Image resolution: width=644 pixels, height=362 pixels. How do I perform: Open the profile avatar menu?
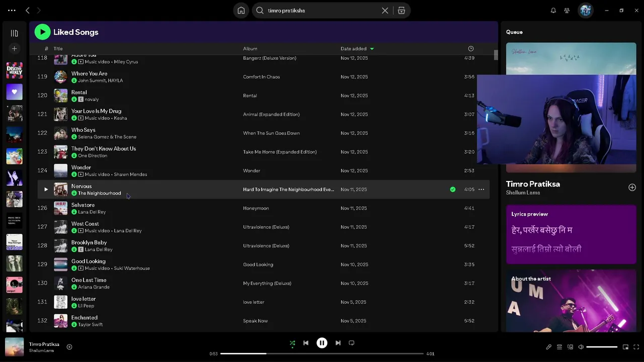(x=585, y=10)
